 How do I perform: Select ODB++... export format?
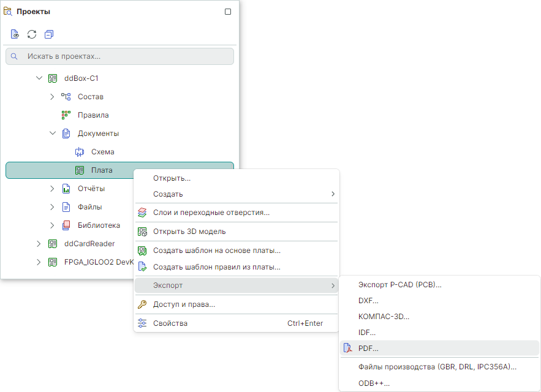374,383
